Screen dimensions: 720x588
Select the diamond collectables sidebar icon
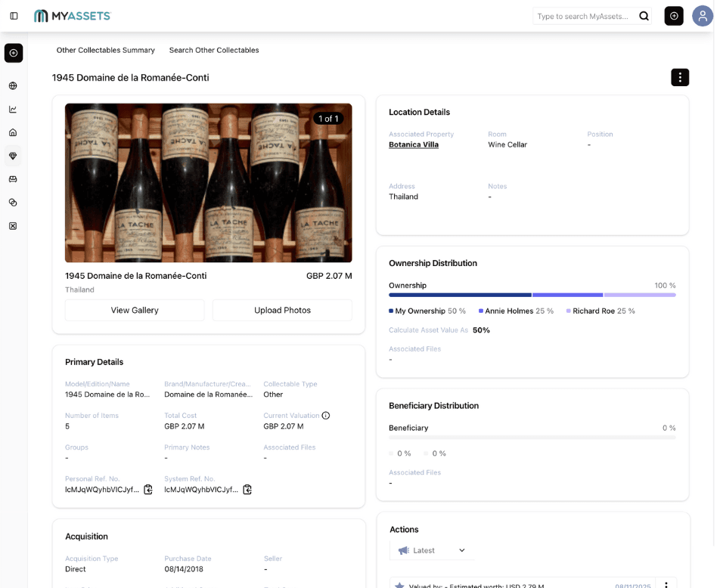[x=13, y=156]
